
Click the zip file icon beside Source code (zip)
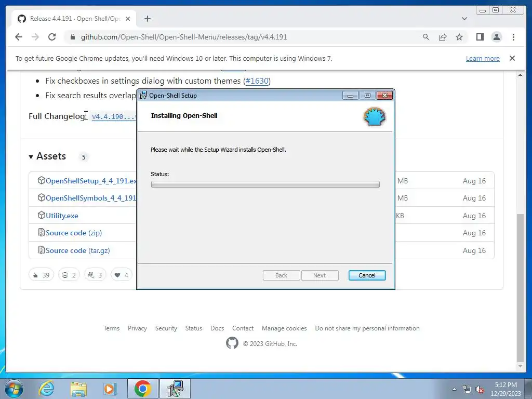(41, 232)
